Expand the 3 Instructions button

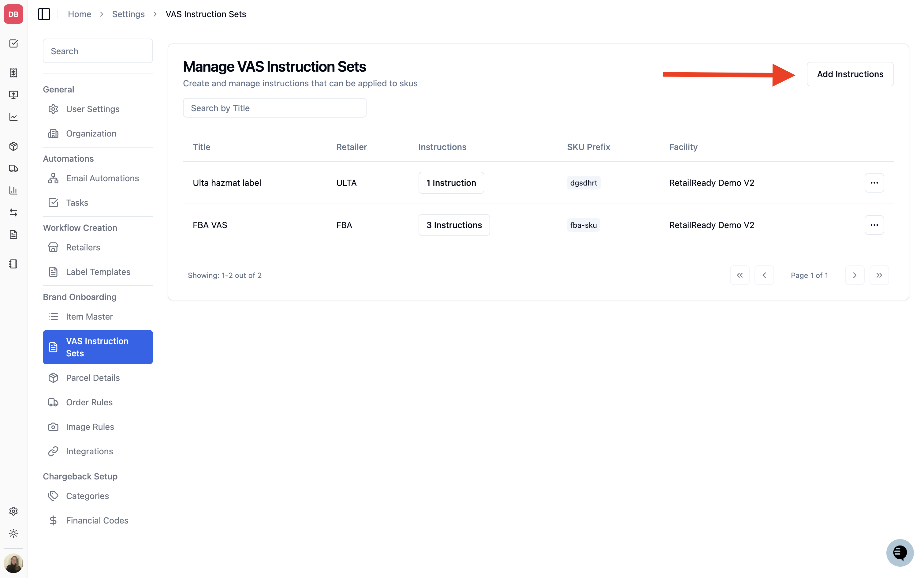click(x=454, y=225)
